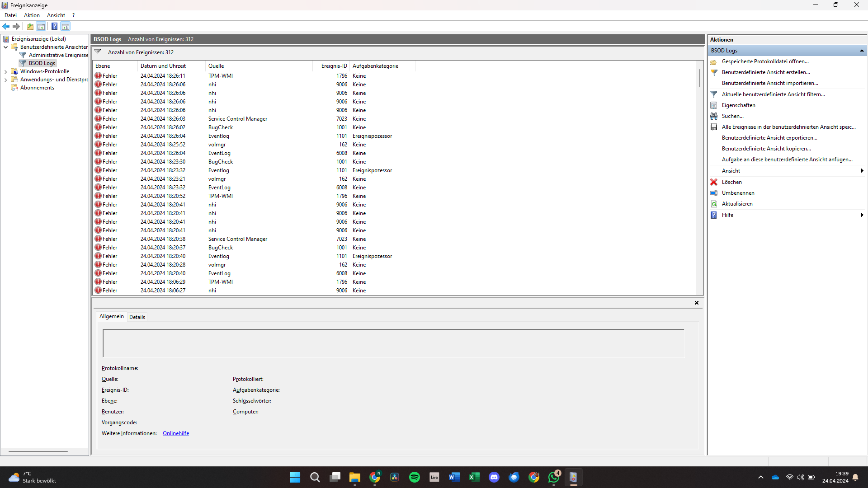Click Benutzerdefinierte Ansicht exportieren action
Screen dimensions: 868x488
coord(769,138)
